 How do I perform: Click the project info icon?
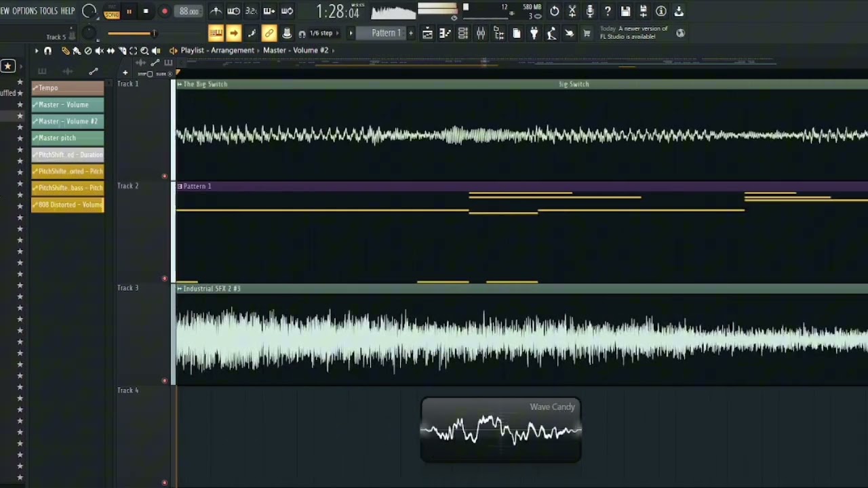pyautogui.click(x=660, y=12)
